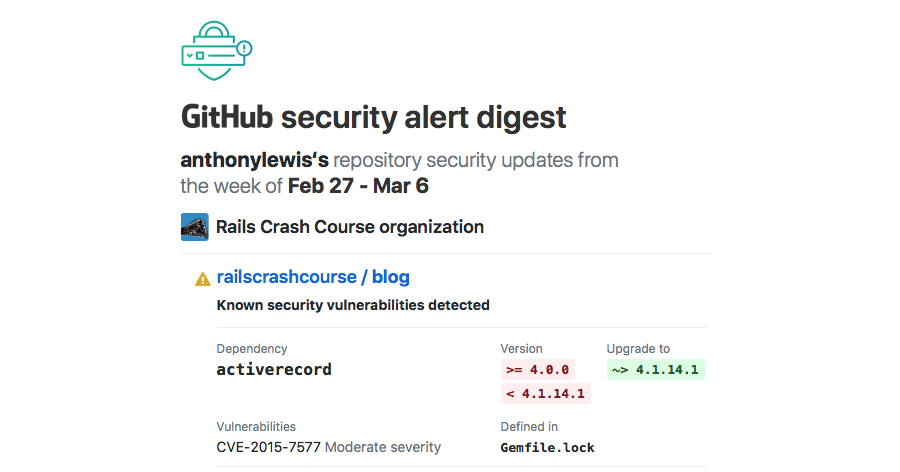The height and width of the screenshot is (472, 900).
Task: Click the CVE-2015-7577 vulnerability identifier
Action: 268,447
